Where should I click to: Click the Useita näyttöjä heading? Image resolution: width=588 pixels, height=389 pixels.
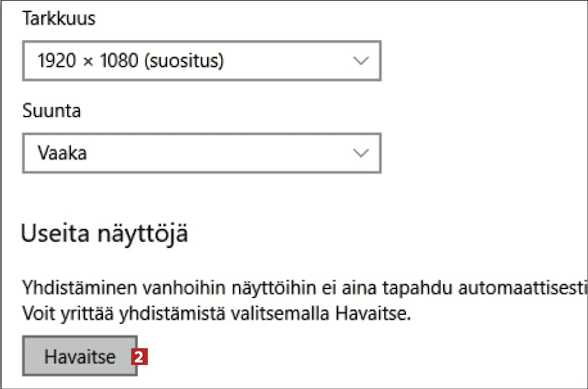[x=104, y=234]
